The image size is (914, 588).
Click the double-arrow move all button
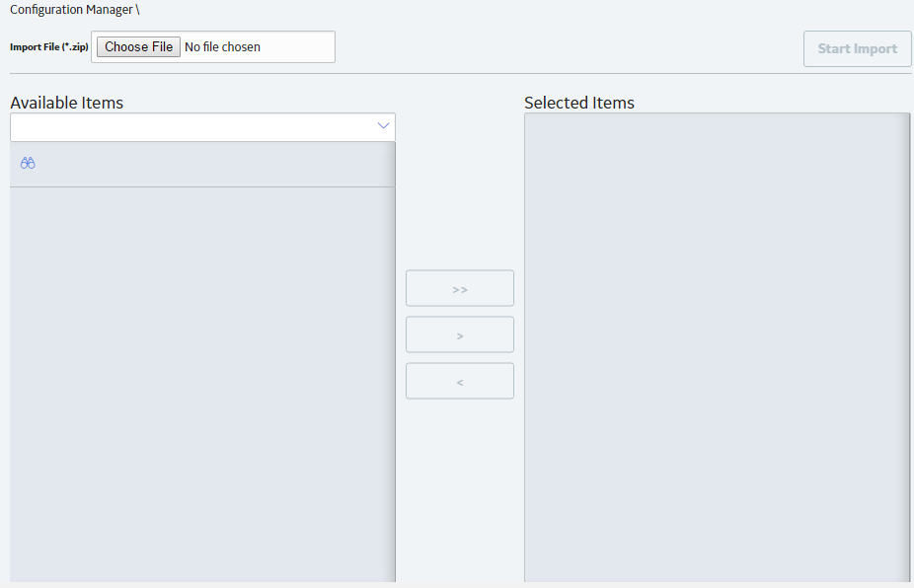pyautogui.click(x=459, y=288)
